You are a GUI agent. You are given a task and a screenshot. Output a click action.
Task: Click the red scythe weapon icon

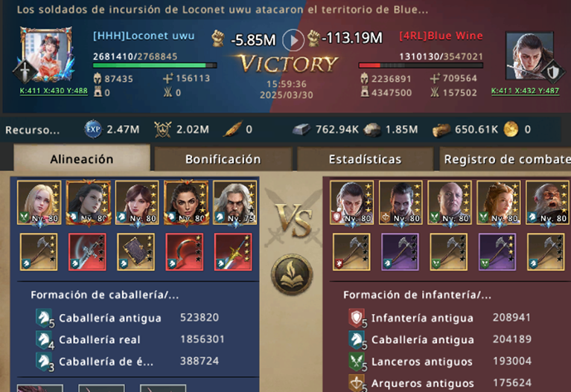click(x=185, y=252)
